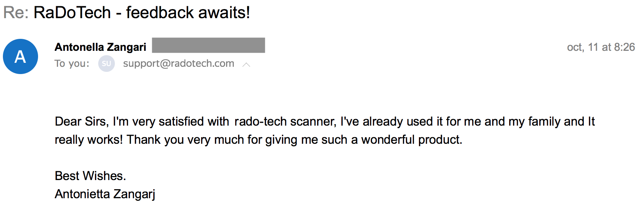This screenshot has height=212, width=644.
Task: Click the blue "A" sender avatar
Action: [21, 57]
